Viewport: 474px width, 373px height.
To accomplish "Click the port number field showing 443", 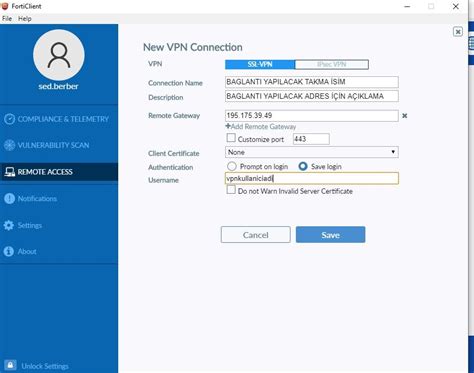I will (x=311, y=139).
